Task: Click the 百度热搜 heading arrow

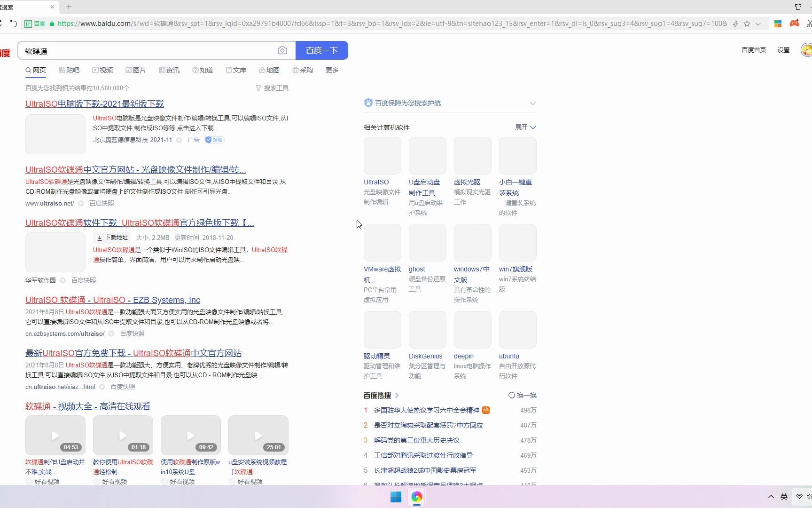Action: 397,396
